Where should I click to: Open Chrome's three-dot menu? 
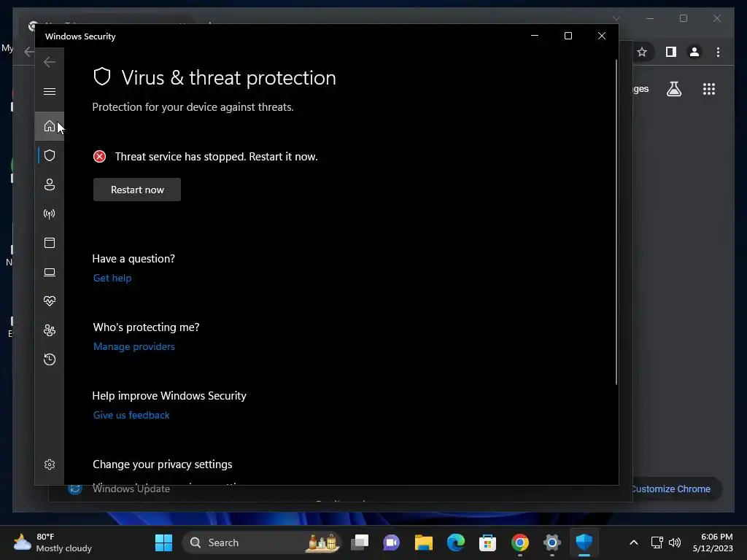point(718,52)
